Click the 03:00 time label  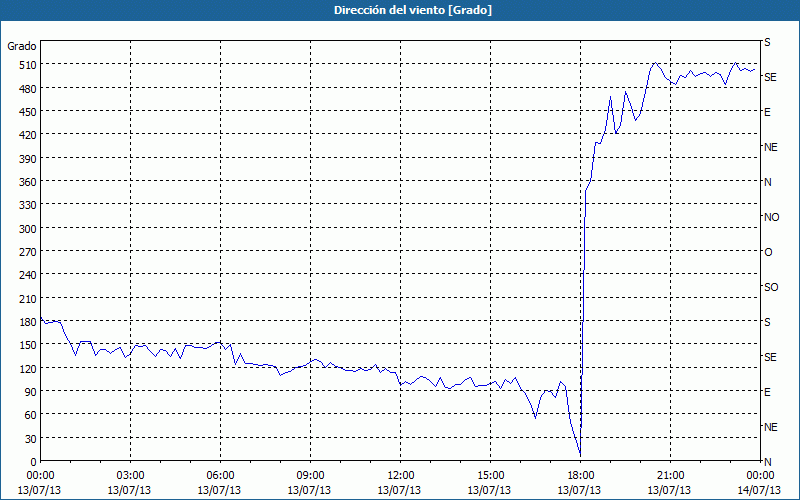(x=130, y=476)
